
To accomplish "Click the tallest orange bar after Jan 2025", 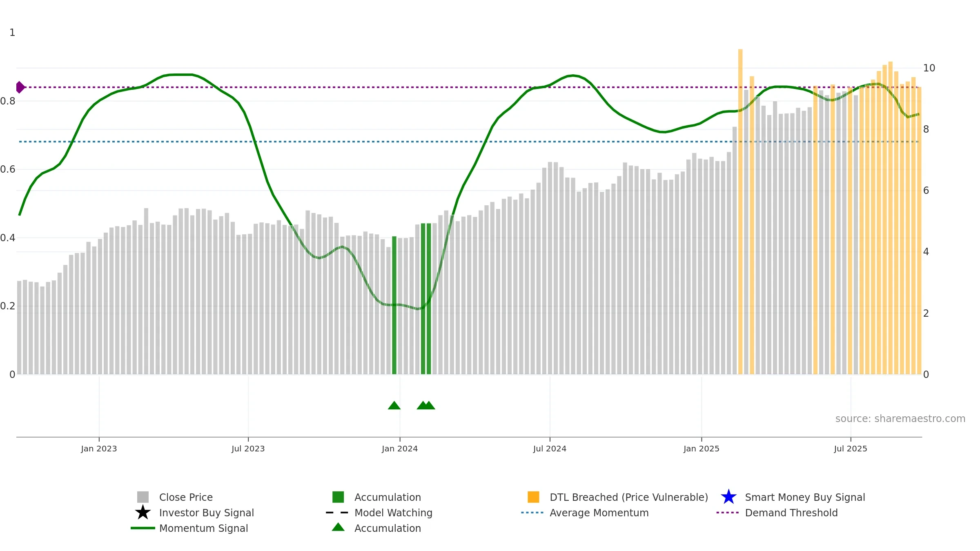I will [x=740, y=212].
